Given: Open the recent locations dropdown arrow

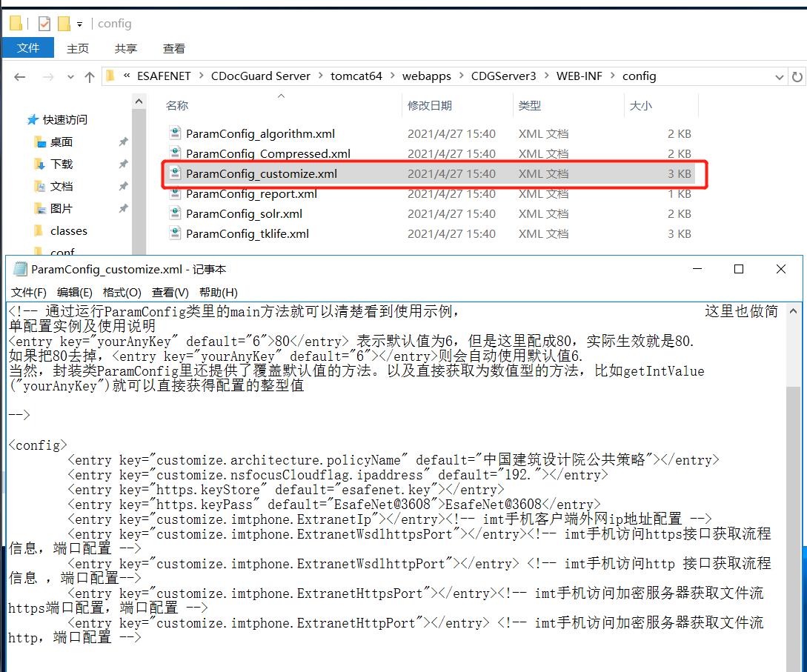Looking at the screenshot, I should pyautogui.click(x=69, y=76).
